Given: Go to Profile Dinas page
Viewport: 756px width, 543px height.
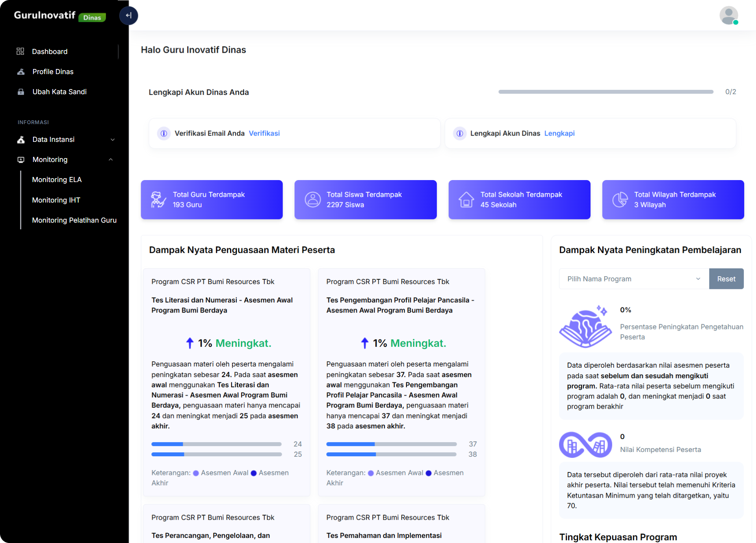Looking at the screenshot, I should (x=53, y=72).
